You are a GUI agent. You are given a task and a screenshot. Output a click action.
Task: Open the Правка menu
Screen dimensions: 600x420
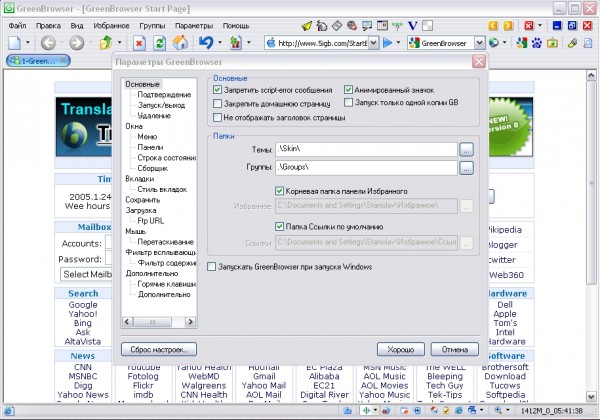[48, 26]
